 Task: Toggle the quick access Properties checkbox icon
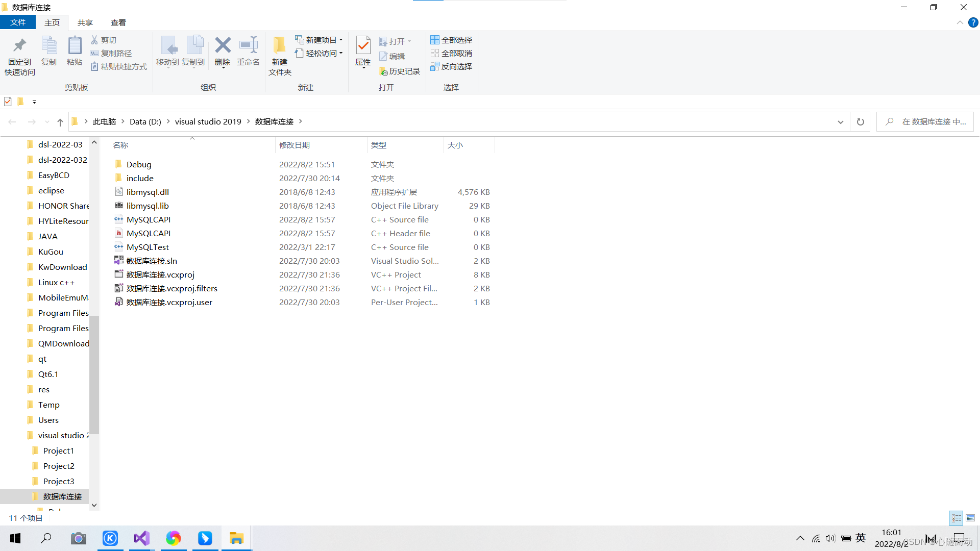[8, 102]
